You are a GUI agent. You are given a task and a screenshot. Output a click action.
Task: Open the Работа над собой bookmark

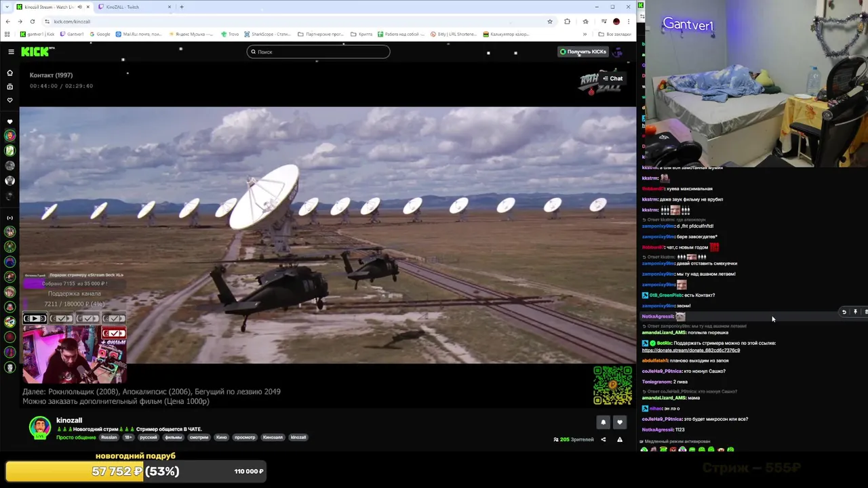(401, 34)
